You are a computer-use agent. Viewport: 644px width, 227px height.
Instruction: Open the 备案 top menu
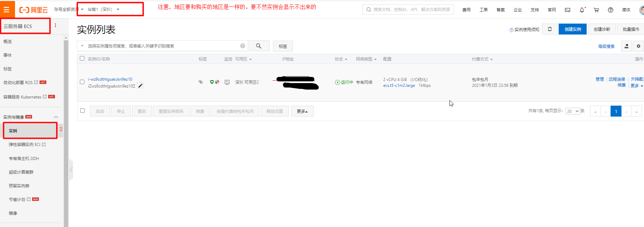coord(501,10)
